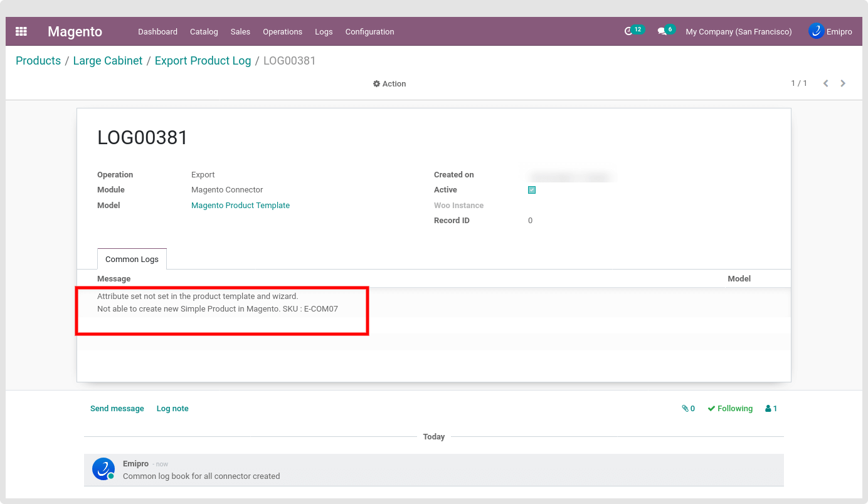Click the Magento app title

tap(75, 32)
